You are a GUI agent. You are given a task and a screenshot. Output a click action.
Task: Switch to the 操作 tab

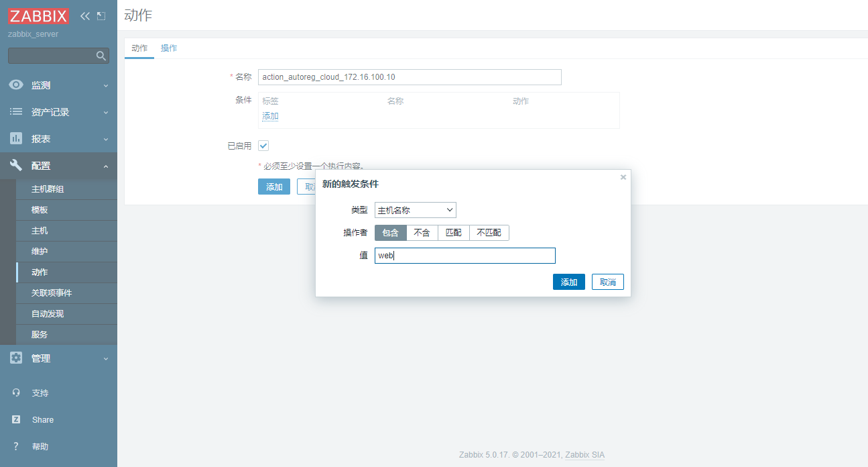(169, 48)
